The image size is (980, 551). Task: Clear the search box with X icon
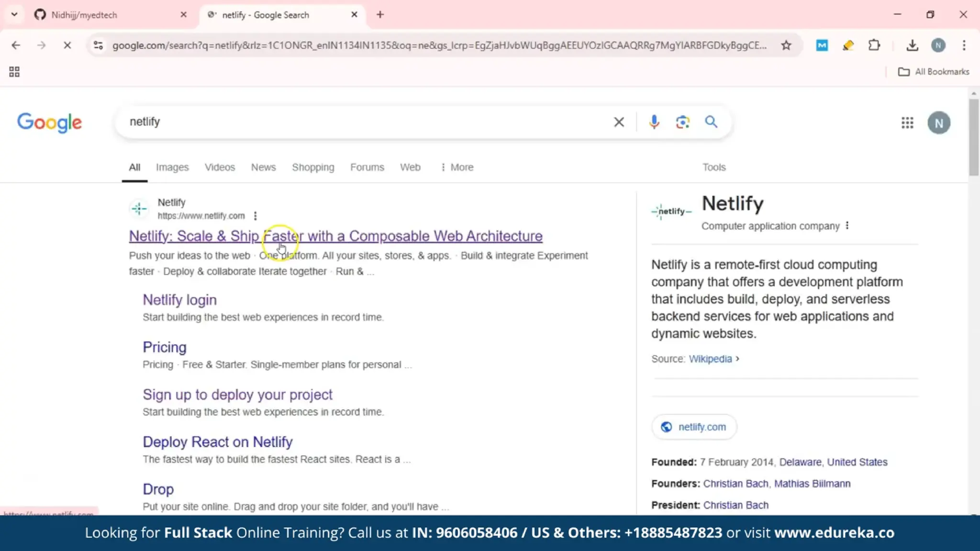pyautogui.click(x=619, y=122)
